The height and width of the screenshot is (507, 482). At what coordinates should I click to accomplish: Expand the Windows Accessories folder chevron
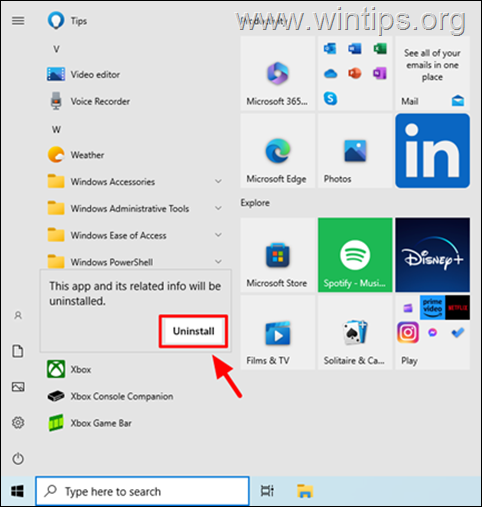(218, 181)
